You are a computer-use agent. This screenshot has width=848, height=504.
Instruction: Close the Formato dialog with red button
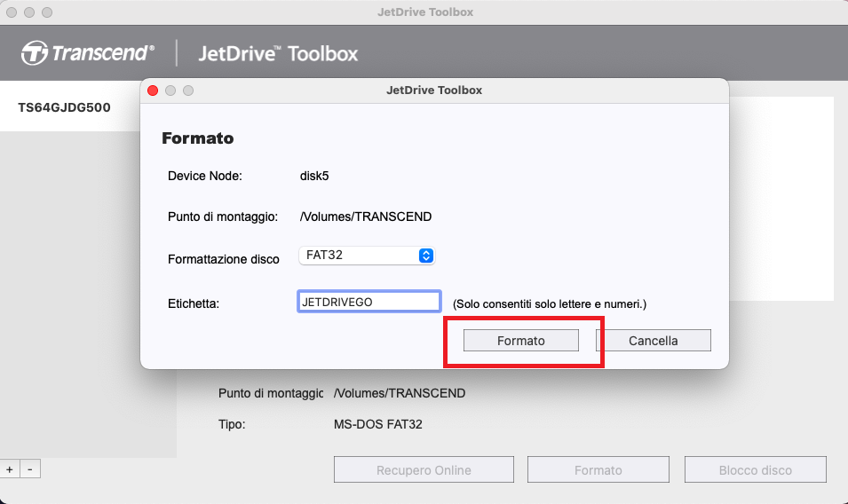[x=153, y=91]
